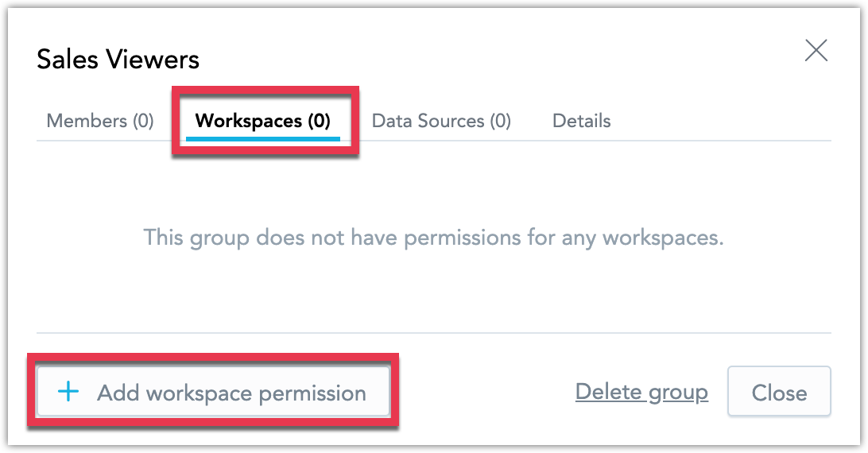The height and width of the screenshot is (453, 868).
Task: Click the 'permission' word in add button
Action: click(312, 394)
